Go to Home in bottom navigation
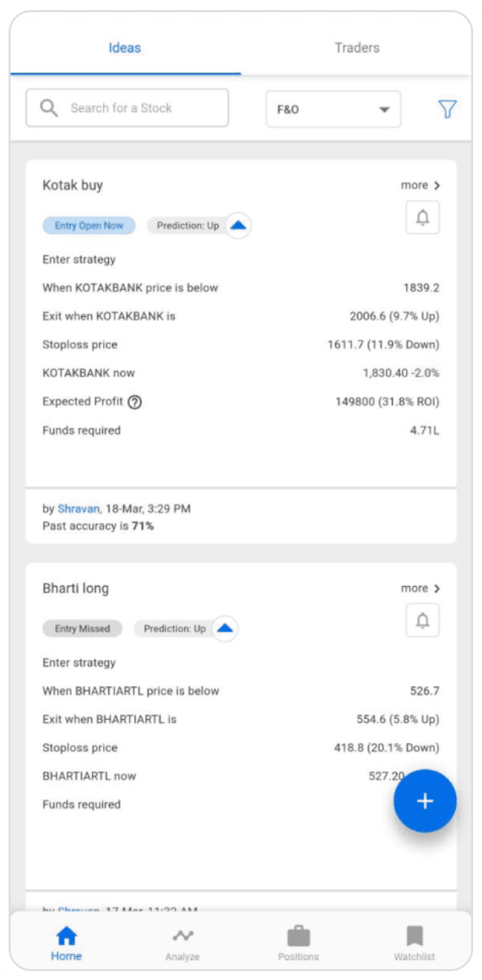This screenshot has height=980, width=482. click(x=66, y=943)
